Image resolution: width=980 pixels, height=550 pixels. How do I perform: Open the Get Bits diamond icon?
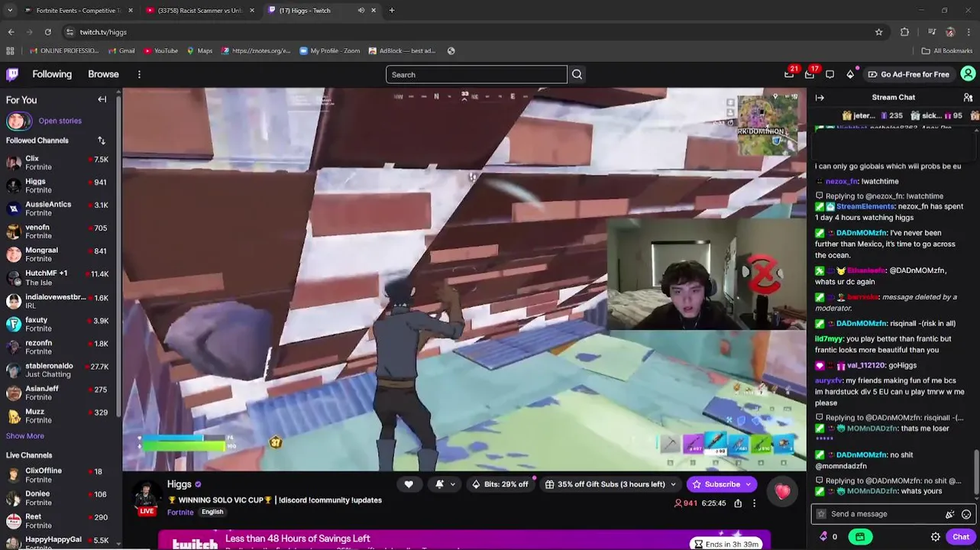click(x=850, y=74)
